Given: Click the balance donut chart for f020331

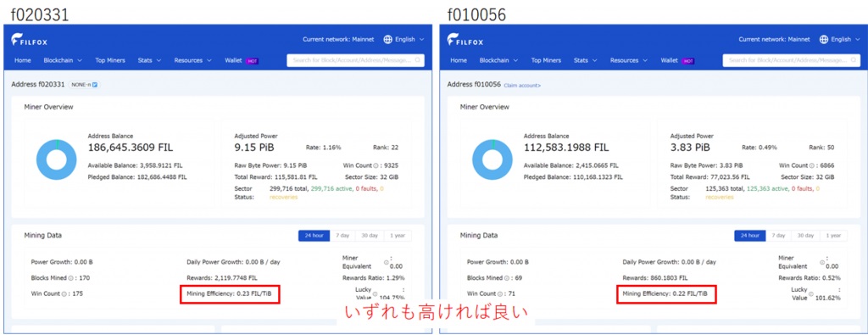Looking at the screenshot, I should (x=57, y=159).
